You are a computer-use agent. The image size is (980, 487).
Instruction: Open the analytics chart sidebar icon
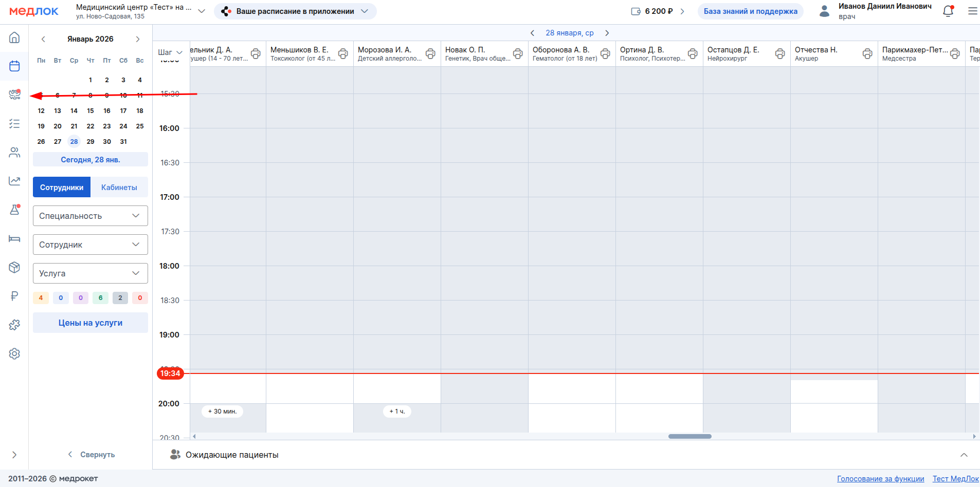pyautogui.click(x=14, y=181)
